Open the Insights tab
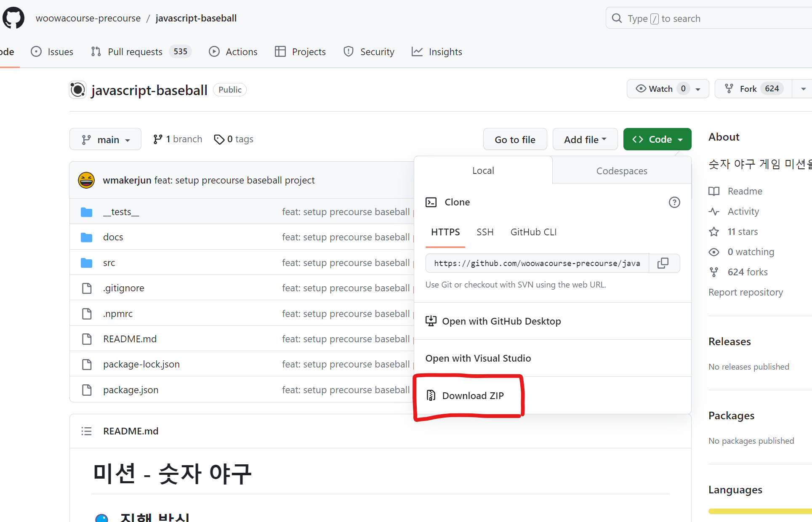 pos(437,51)
